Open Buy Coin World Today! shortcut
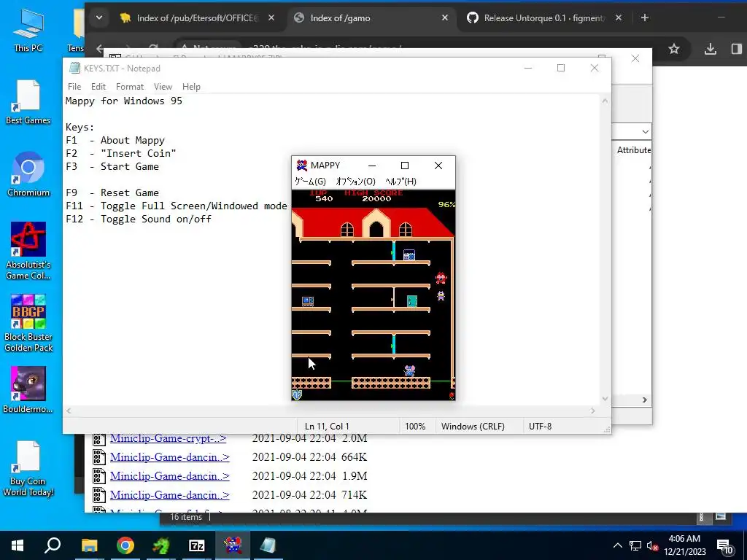 tap(28, 469)
